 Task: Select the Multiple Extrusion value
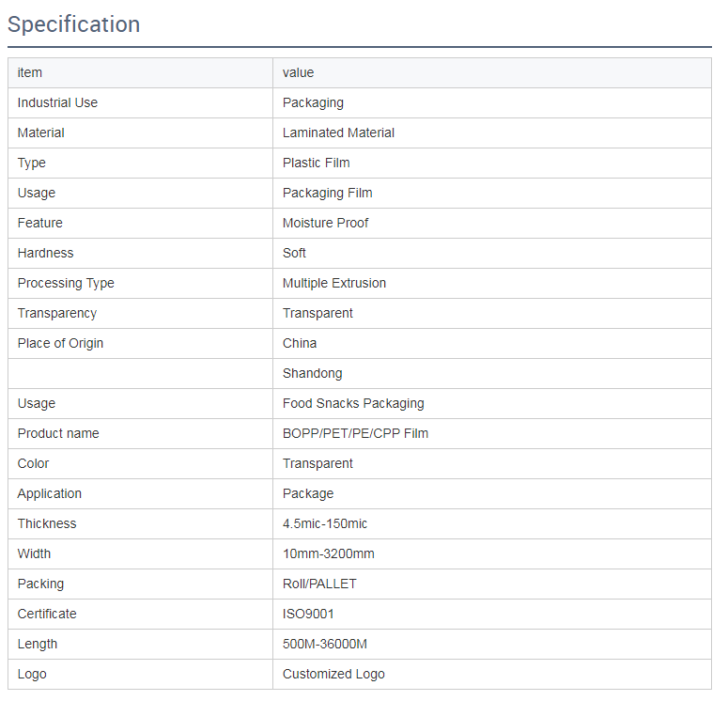point(334,284)
